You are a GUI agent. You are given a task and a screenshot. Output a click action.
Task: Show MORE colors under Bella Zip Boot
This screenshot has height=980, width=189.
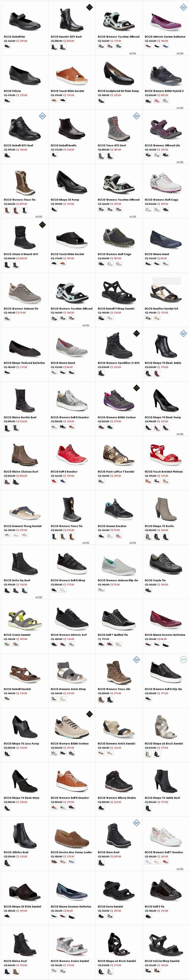coord(39,597)
